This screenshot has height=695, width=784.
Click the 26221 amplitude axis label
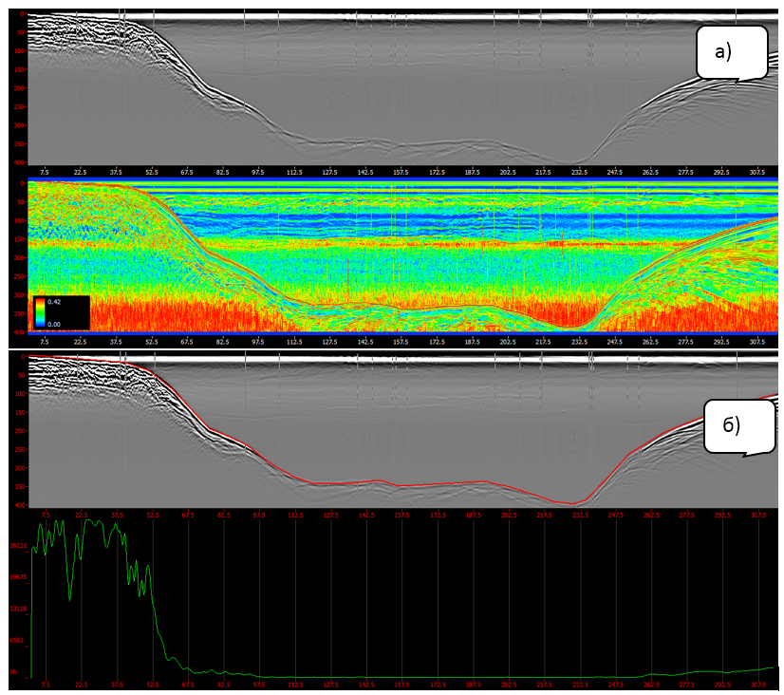click(19, 545)
